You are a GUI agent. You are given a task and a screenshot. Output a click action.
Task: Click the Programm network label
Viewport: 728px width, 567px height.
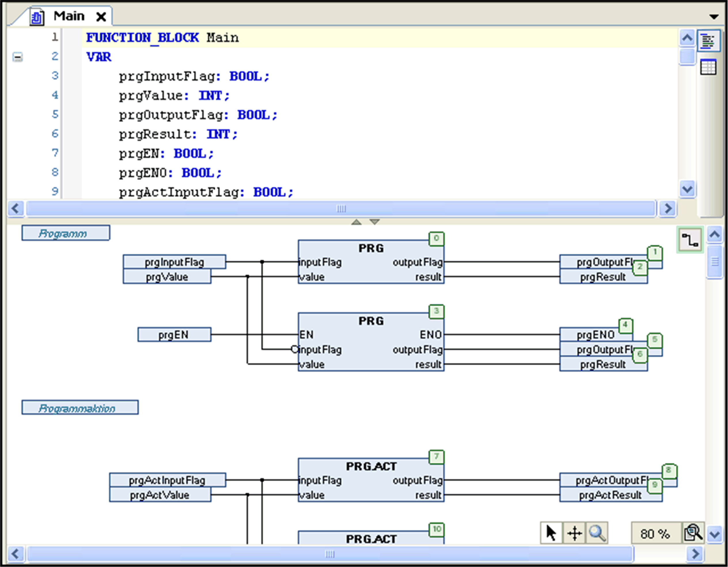click(x=65, y=233)
